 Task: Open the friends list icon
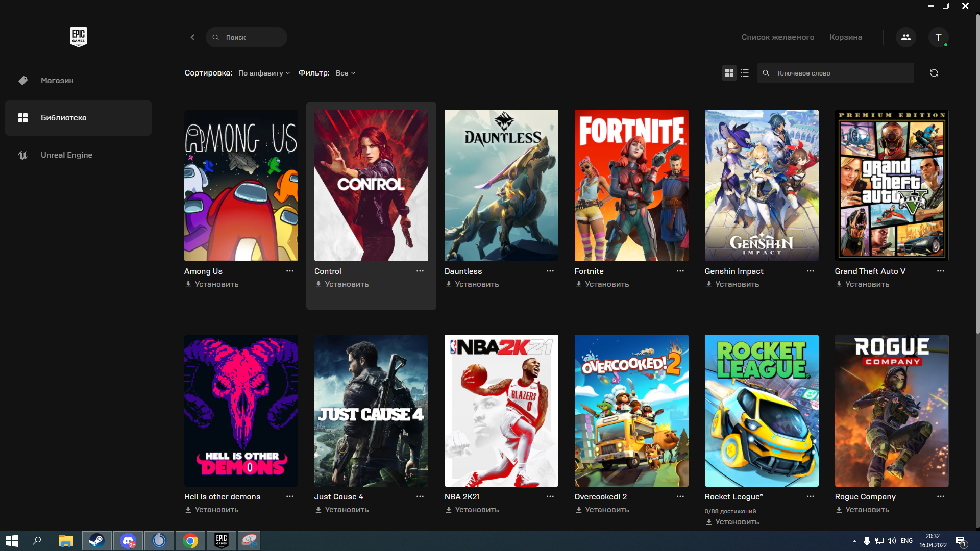[x=906, y=37]
